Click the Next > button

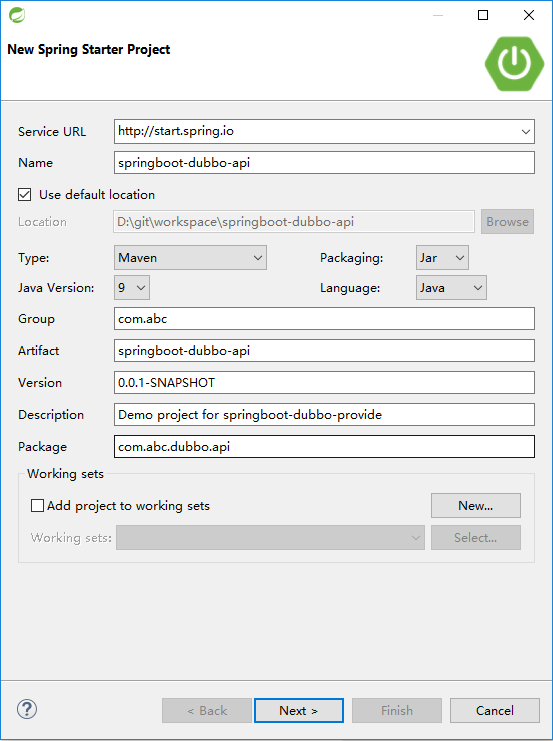[x=299, y=710]
